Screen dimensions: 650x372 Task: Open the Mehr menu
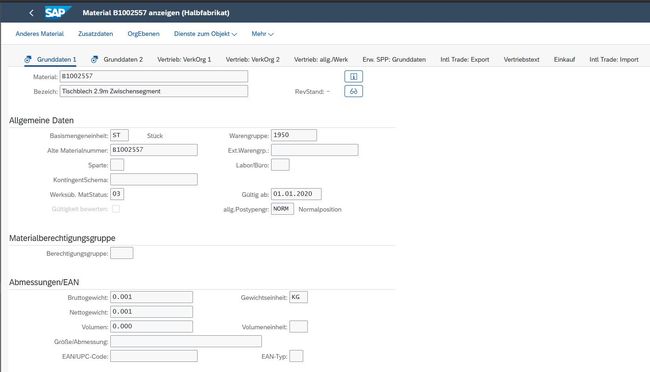point(262,34)
